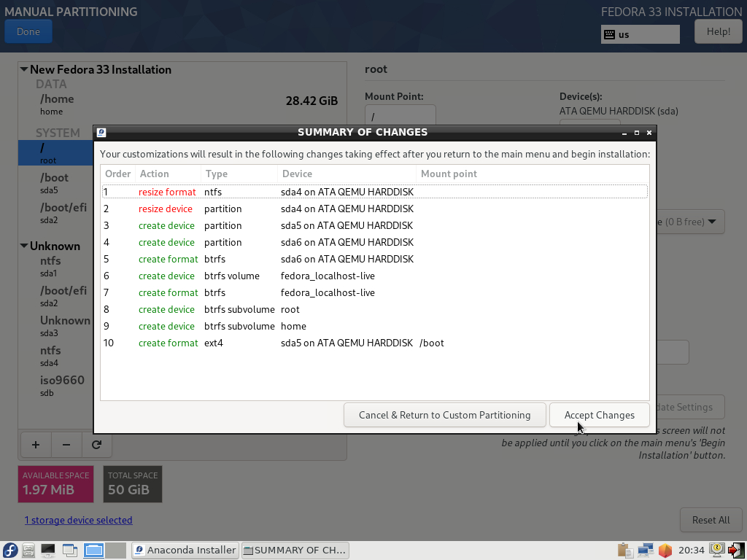The image size is (747, 560).
Task: Click the orange firewall tray icon
Action: (665, 551)
